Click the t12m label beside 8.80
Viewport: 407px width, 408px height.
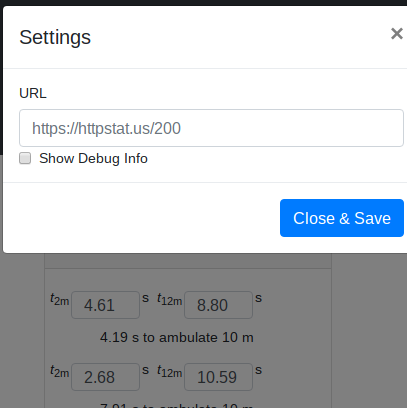pyautogui.click(x=170, y=299)
